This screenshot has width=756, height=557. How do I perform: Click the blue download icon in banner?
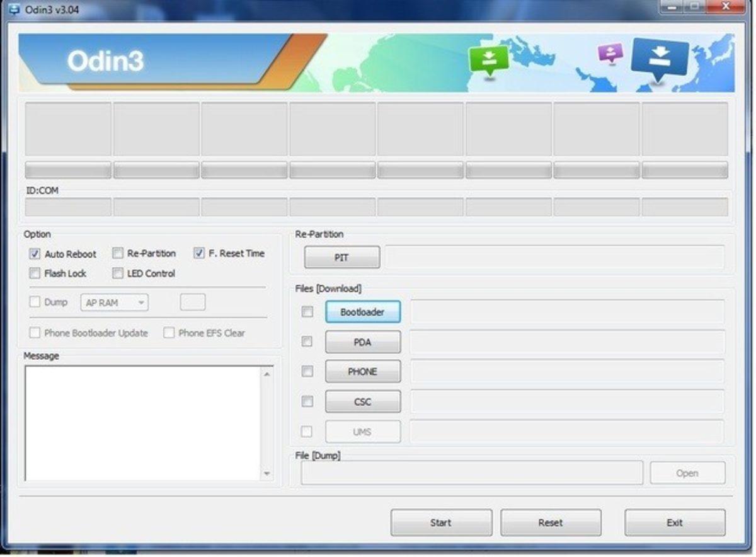pos(659,59)
